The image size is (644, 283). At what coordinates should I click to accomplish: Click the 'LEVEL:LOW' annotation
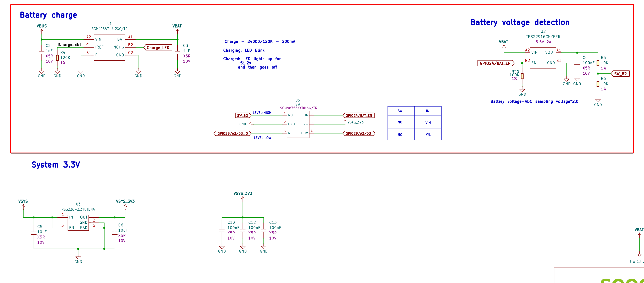(262, 138)
